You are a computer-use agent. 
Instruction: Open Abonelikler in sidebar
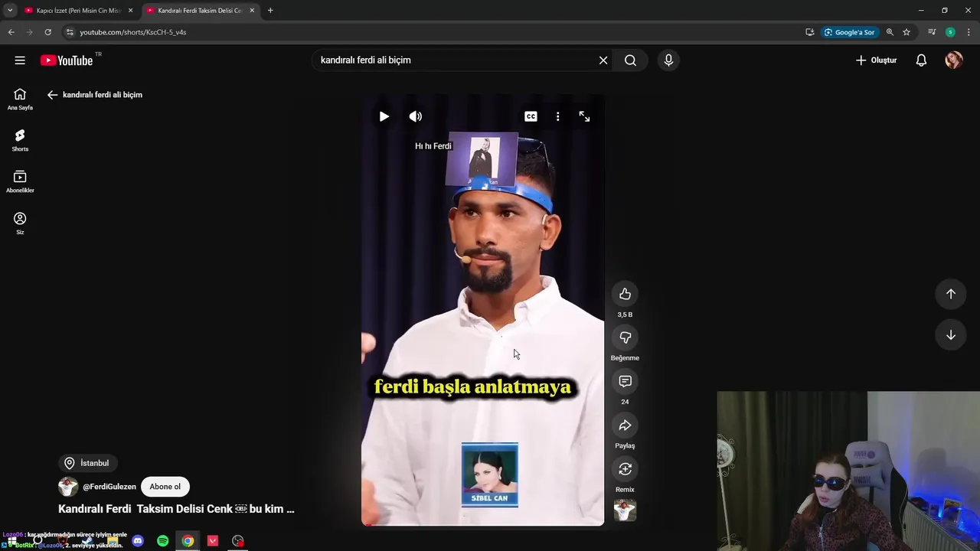(x=20, y=182)
